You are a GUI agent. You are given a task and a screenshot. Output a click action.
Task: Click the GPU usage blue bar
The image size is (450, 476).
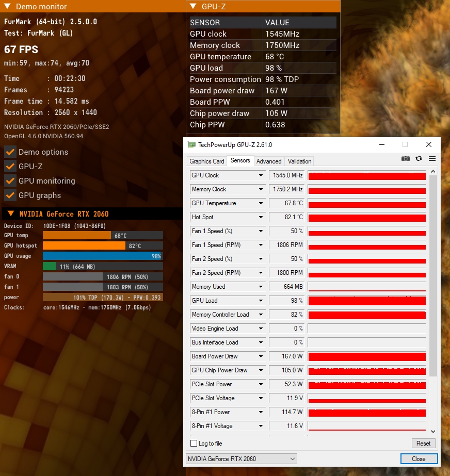pyautogui.click(x=102, y=256)
